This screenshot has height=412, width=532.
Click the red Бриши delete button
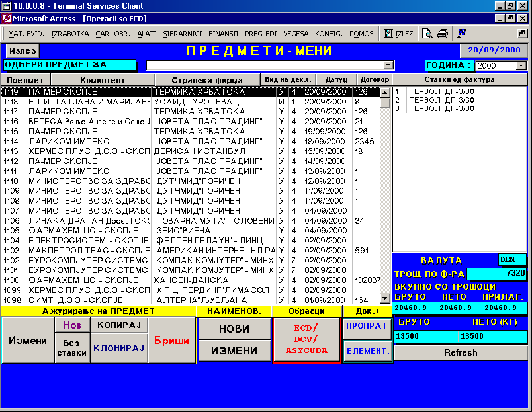171,341
